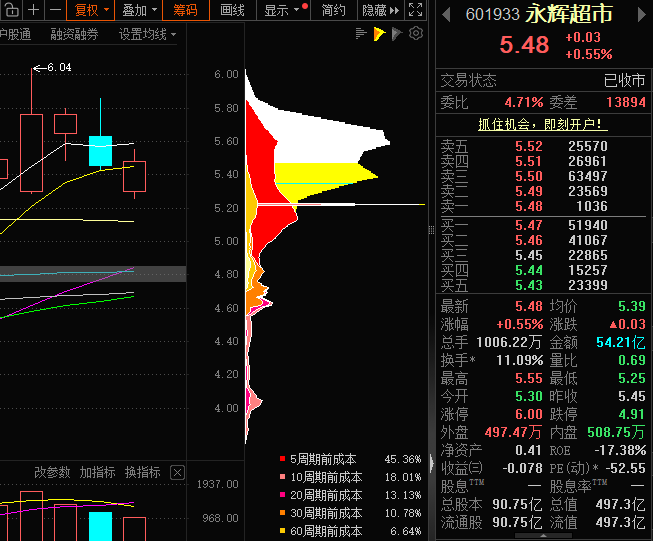653x541 pixels.
Task: Click the 涨停 price 6.00
Action: point(529,414)
